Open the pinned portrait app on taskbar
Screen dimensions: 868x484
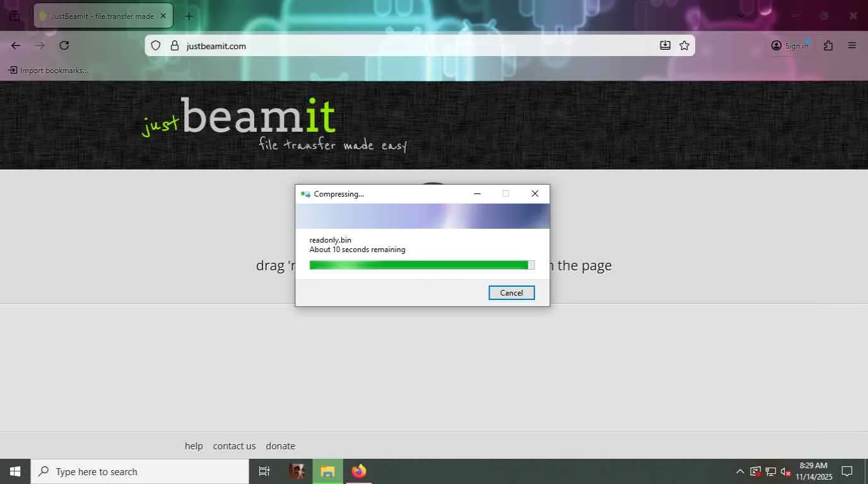(298, 471)
